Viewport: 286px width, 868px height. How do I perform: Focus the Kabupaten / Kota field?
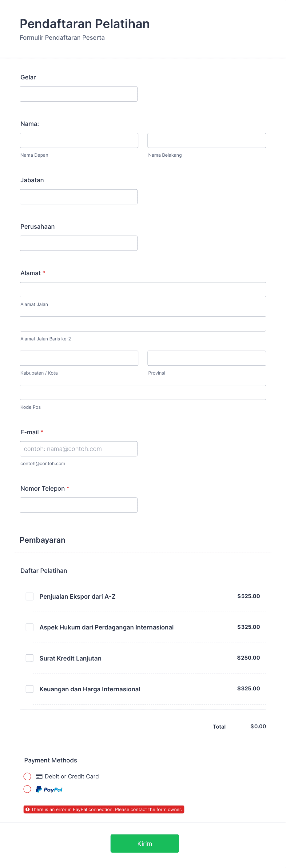coord(79,358)
